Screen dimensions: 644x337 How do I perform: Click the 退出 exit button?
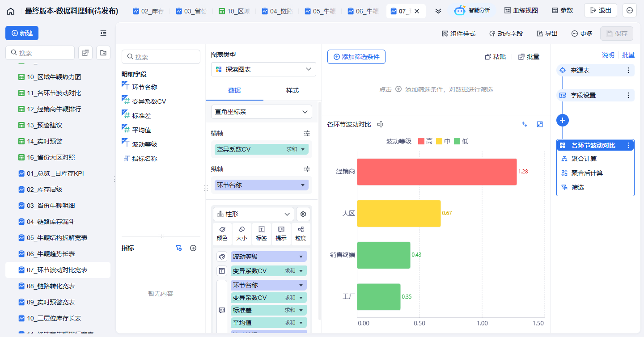pyautogui.click(x=601, y=10)
